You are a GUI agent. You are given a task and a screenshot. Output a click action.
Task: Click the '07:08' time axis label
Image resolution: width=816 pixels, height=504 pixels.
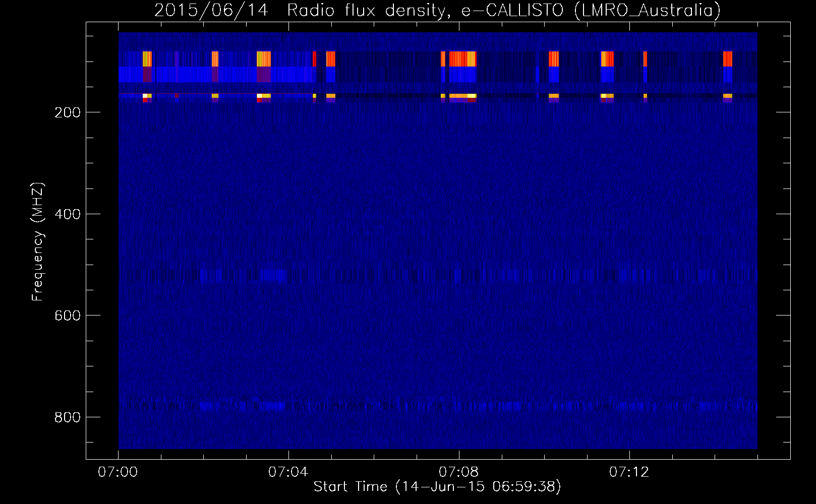pyautogui.click(x=458, y=472)
